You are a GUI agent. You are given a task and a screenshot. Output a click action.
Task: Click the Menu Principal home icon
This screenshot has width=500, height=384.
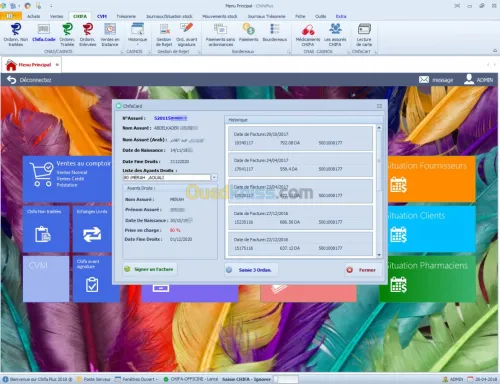(x=11, y=65)
